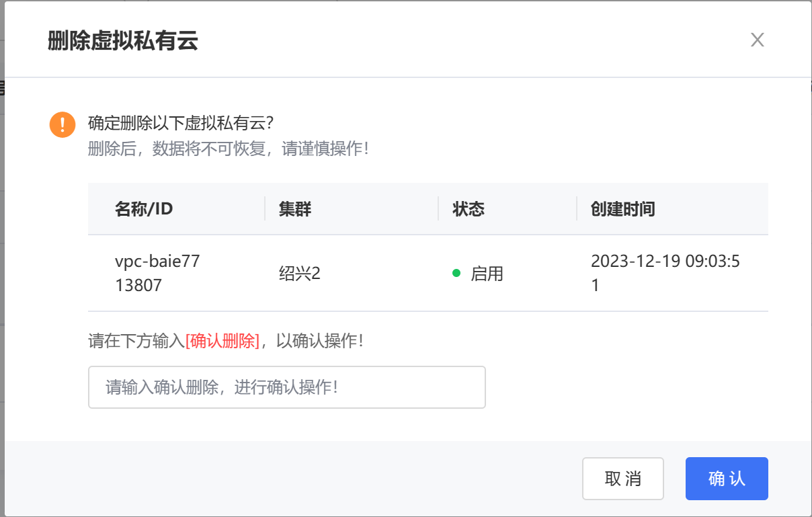Focus the 请输入确认删除 input field
The width and height of the screenshot is (812, 517).
point(286,387)
